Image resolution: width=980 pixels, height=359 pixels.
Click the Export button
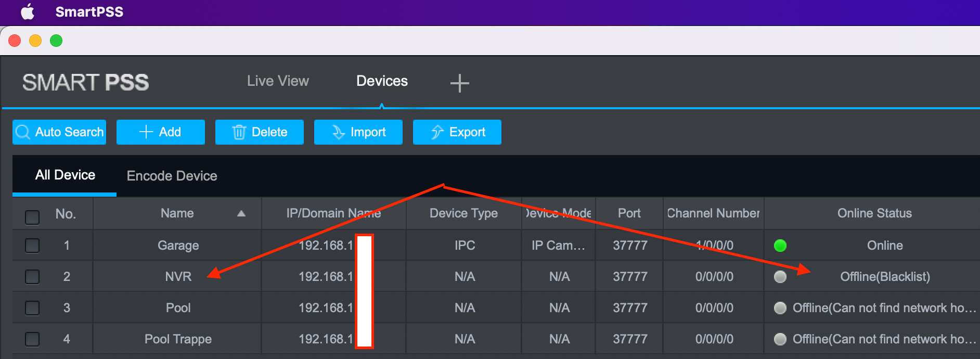[457, 132]
